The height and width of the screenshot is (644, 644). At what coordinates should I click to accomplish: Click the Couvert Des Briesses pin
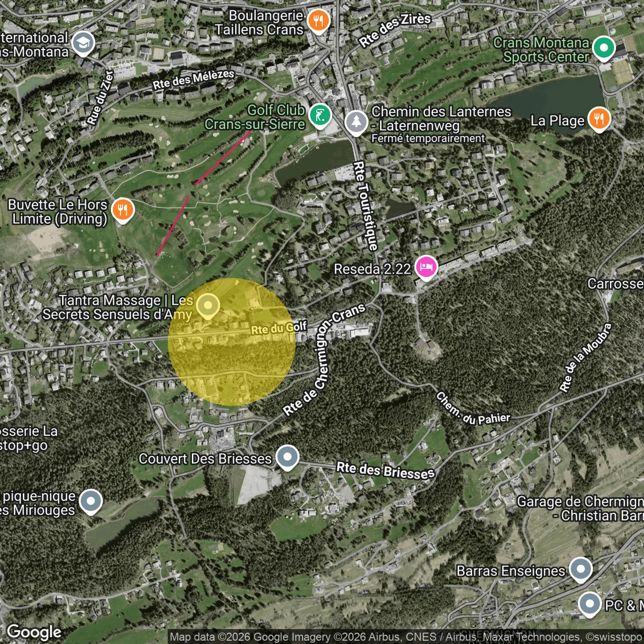pos(287,457)
